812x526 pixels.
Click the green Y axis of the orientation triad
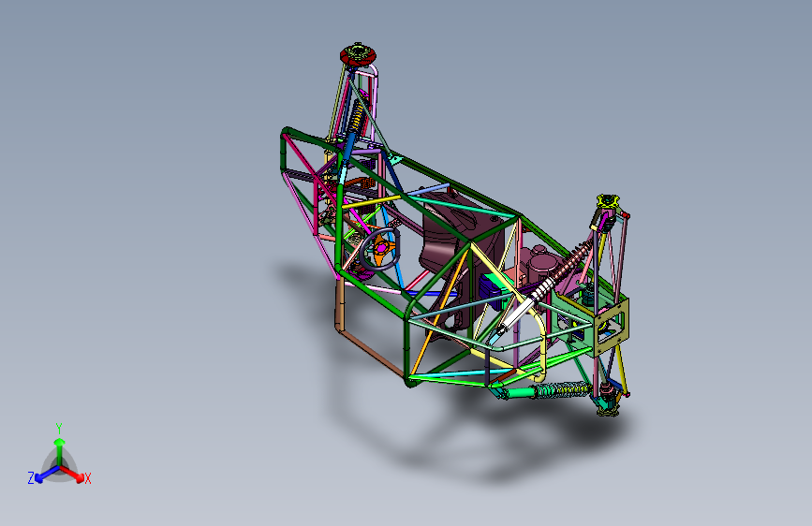pyautogui.click(x=60, y=451)
